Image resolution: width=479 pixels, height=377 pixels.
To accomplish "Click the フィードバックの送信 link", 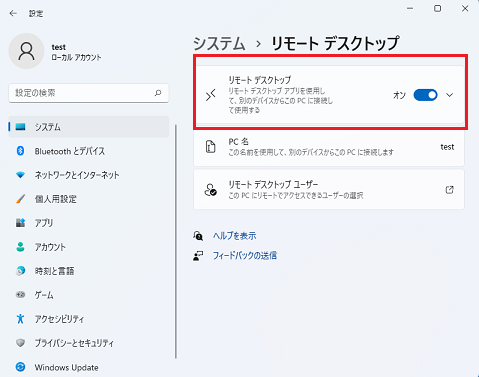I will click(x=245, y=256).
